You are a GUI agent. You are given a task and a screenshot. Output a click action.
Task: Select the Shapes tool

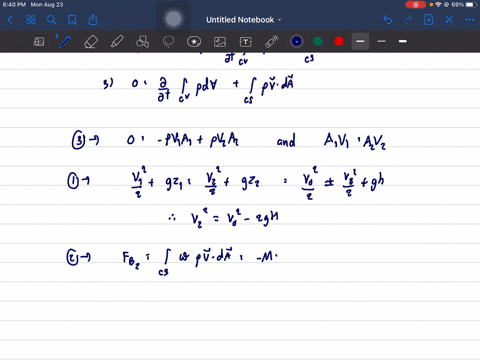pos(142,42)
